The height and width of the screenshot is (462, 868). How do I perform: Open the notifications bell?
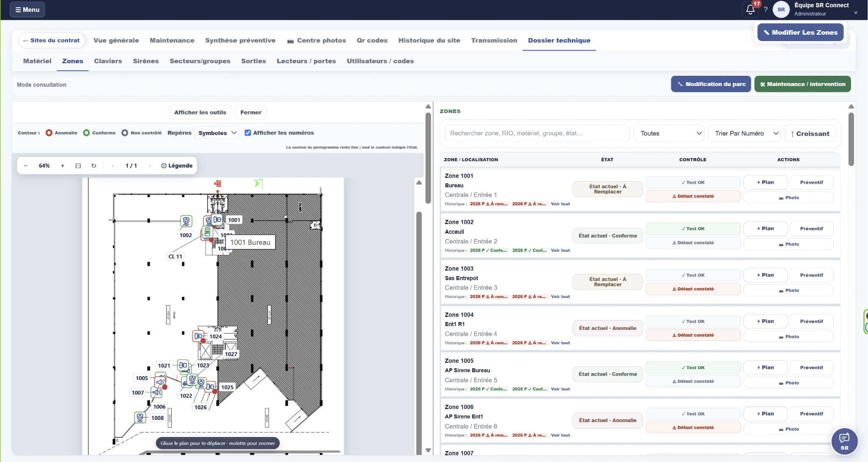(x=750, y=9)
